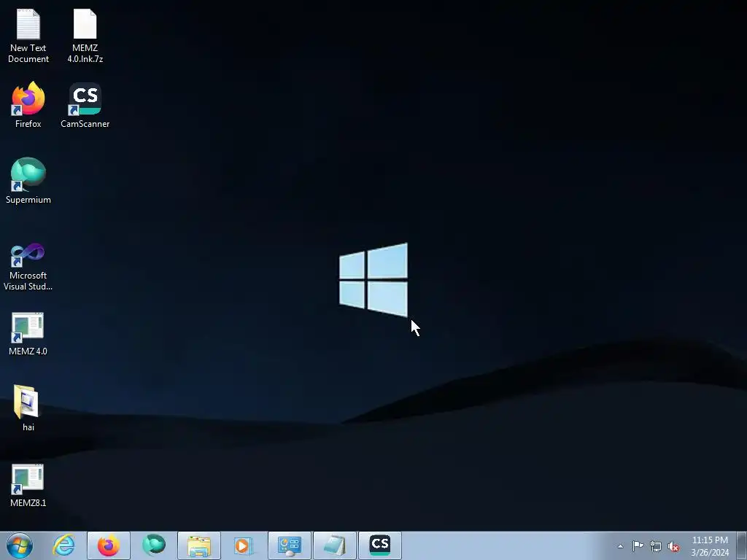Open Windows Explorer from the taskbar
This screenshot has width=747, height=560.
click(199, 545)
